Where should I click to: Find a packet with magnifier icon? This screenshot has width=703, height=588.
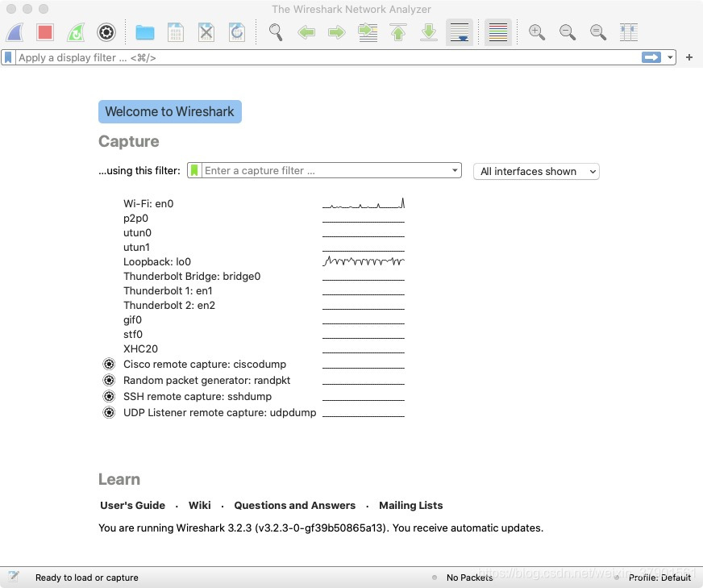(276, 32)
